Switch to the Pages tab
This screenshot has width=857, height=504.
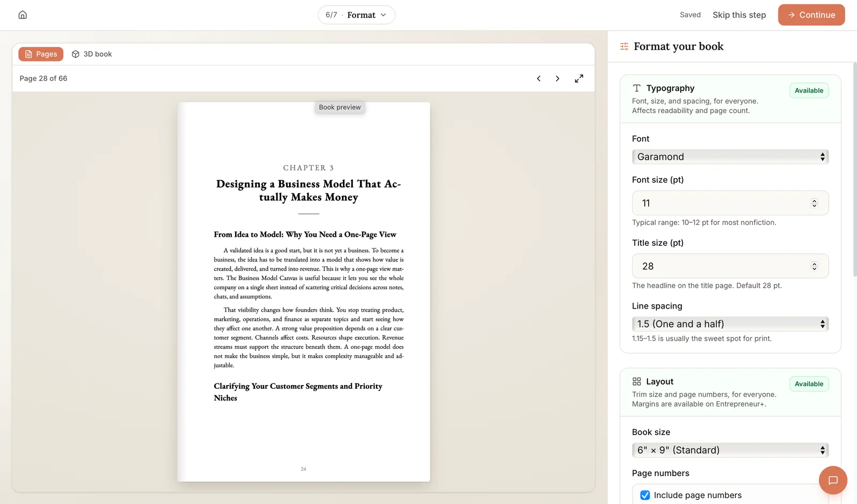tap(41, 54)
